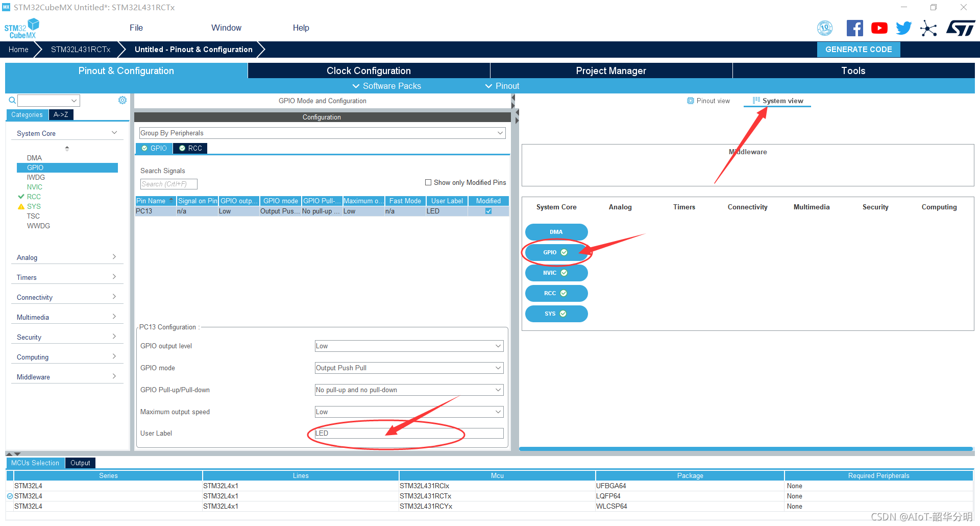The height and width of the screenshot is (526, 980).
Task: Select the PC13 row in the pin table
Action: pyautogui.click(x=322, y=211)
